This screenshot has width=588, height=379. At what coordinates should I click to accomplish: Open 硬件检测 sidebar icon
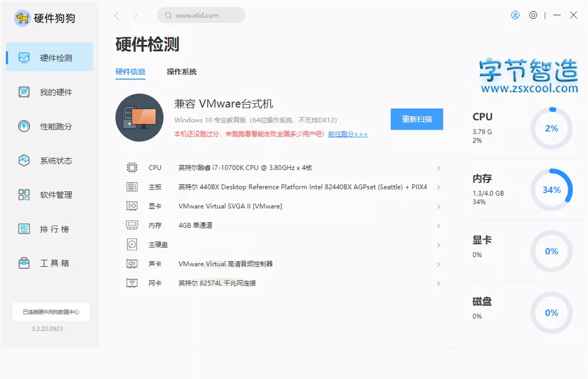(x=24, y=58)
